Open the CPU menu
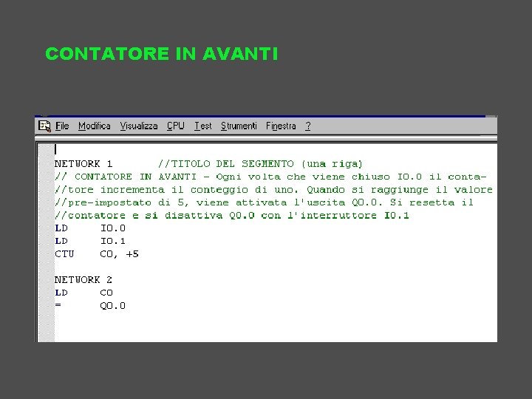 point(176,126)
